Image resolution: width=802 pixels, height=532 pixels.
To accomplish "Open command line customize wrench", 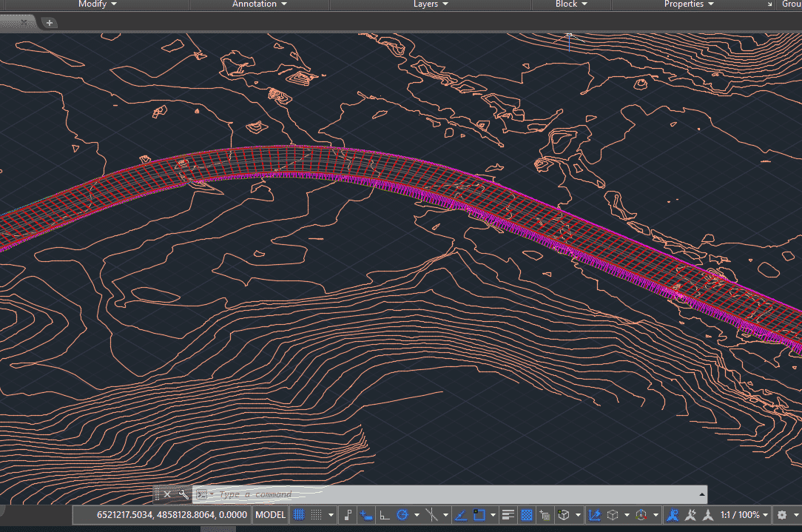I will point(183,494).
